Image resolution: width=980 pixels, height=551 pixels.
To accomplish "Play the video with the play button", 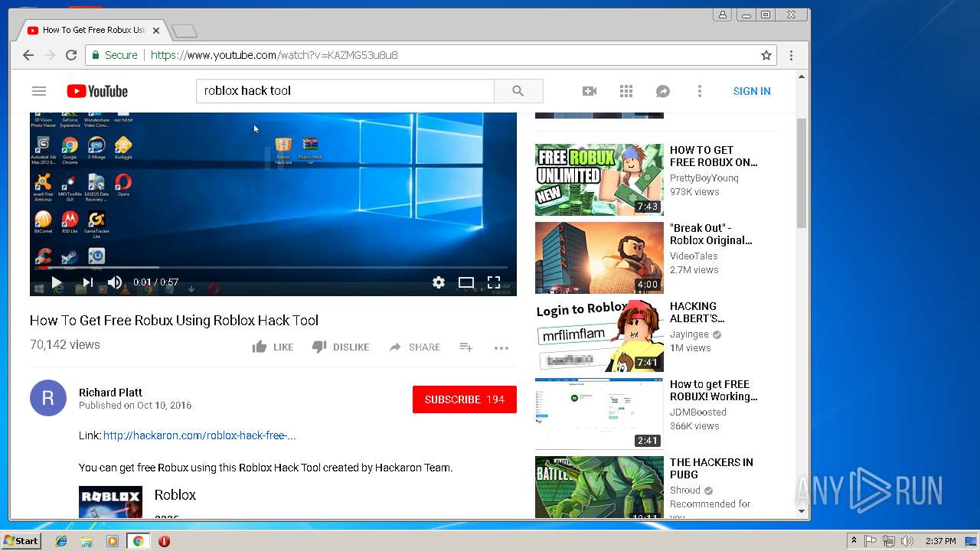I will (56, 282).
